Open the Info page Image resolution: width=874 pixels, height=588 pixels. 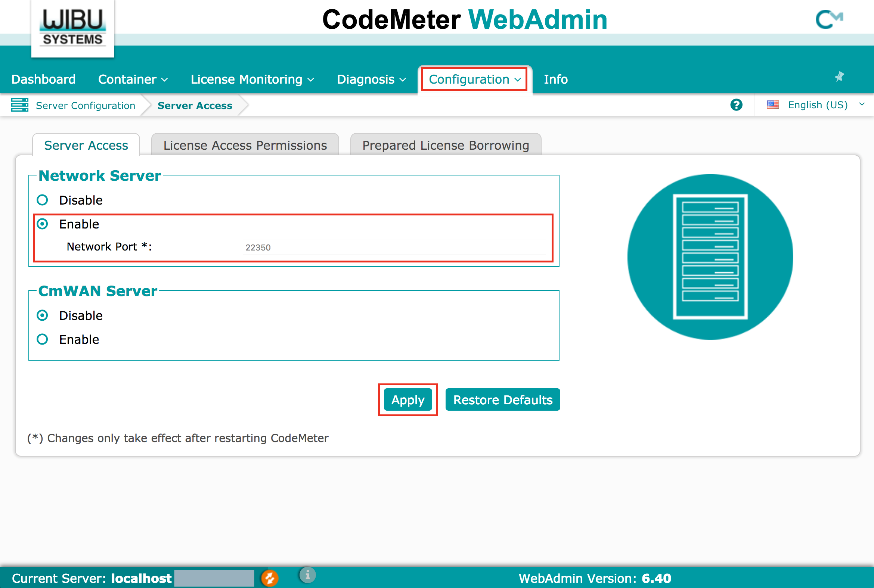pos(555,79)
